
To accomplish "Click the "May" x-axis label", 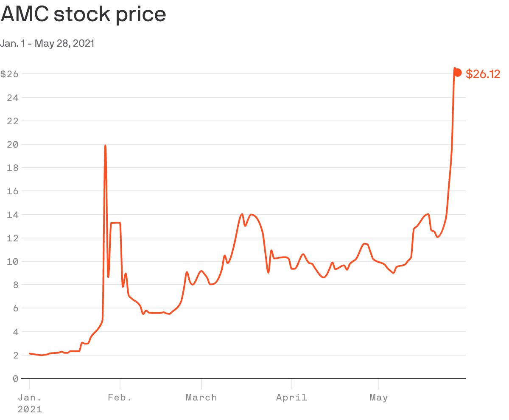I will [378, 398].
